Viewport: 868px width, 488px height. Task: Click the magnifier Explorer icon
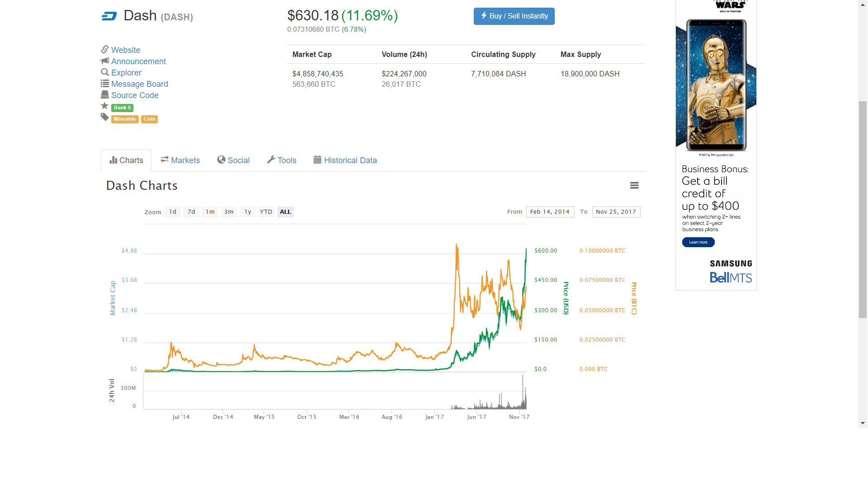105,72
